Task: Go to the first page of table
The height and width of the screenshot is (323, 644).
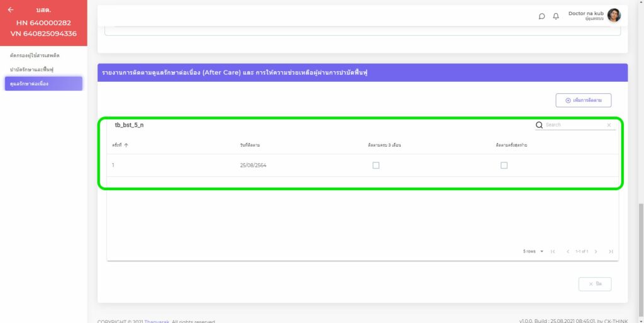Action: 553,251
